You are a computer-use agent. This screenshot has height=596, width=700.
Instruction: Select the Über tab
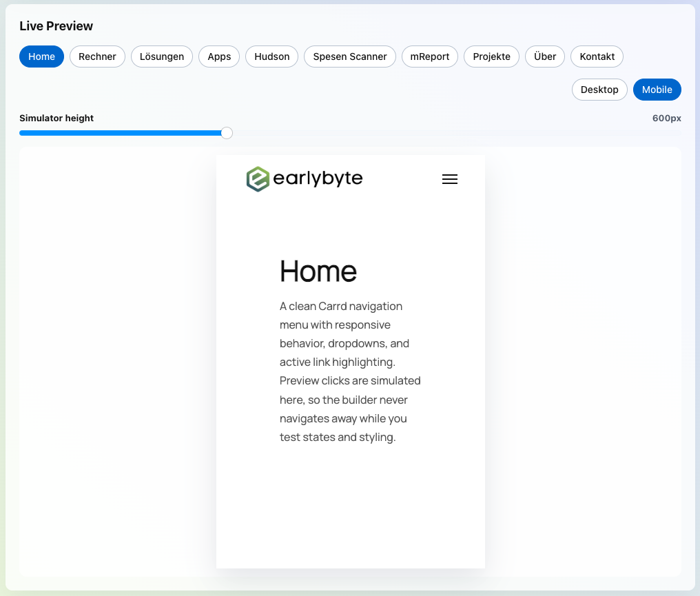545,56
